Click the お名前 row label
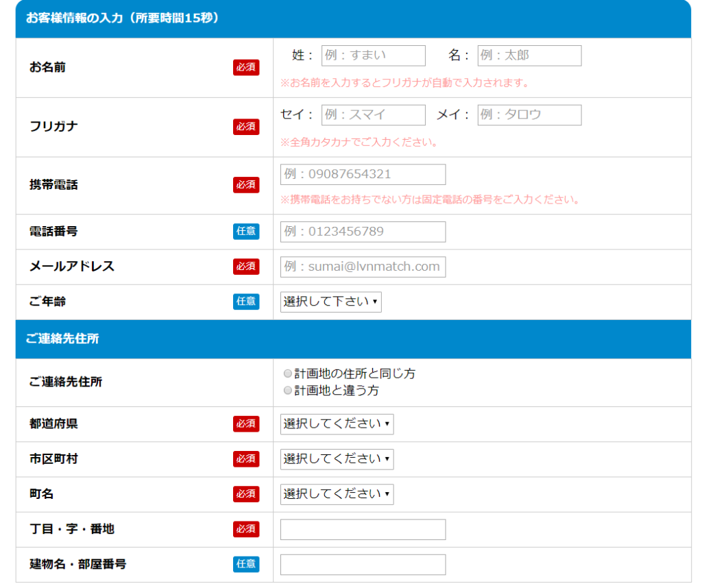 (x=47, y=67)
